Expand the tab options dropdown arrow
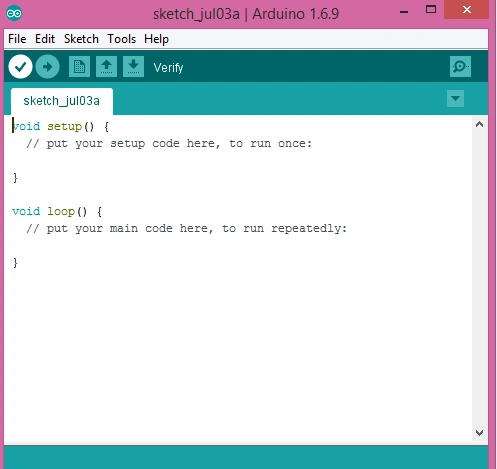 tap(455, 99)
